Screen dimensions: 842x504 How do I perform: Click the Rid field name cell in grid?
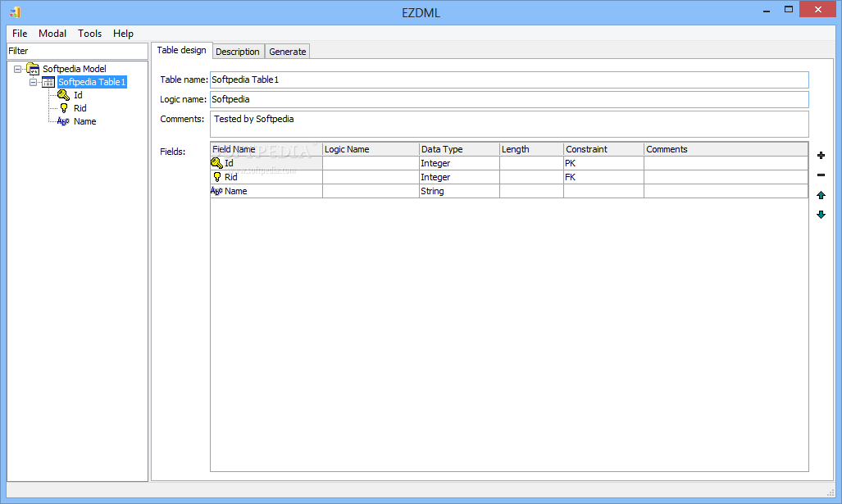[x=266, y=177]
